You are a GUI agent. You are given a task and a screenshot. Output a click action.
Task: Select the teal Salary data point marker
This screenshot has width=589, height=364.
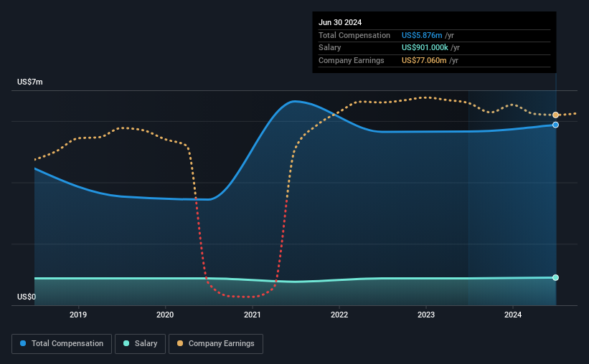pyautogui.click(x=555, y=278)
